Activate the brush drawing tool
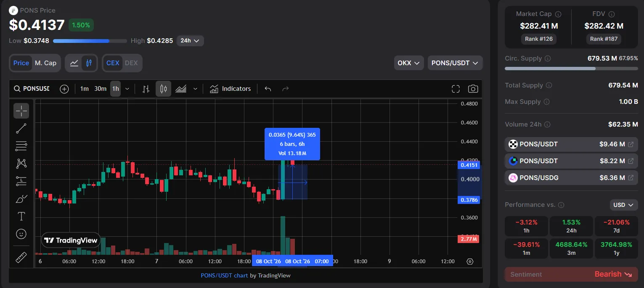644x288 pixels. [21, 199]
